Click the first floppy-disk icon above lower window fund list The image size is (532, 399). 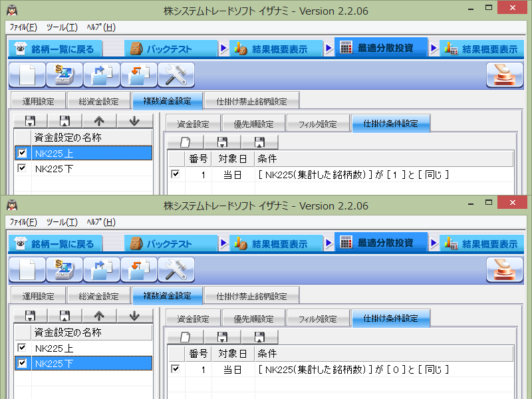[x=30, y=316]
